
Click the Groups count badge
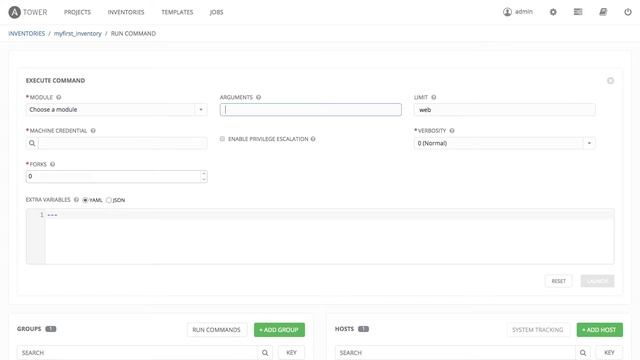[51, 329]
